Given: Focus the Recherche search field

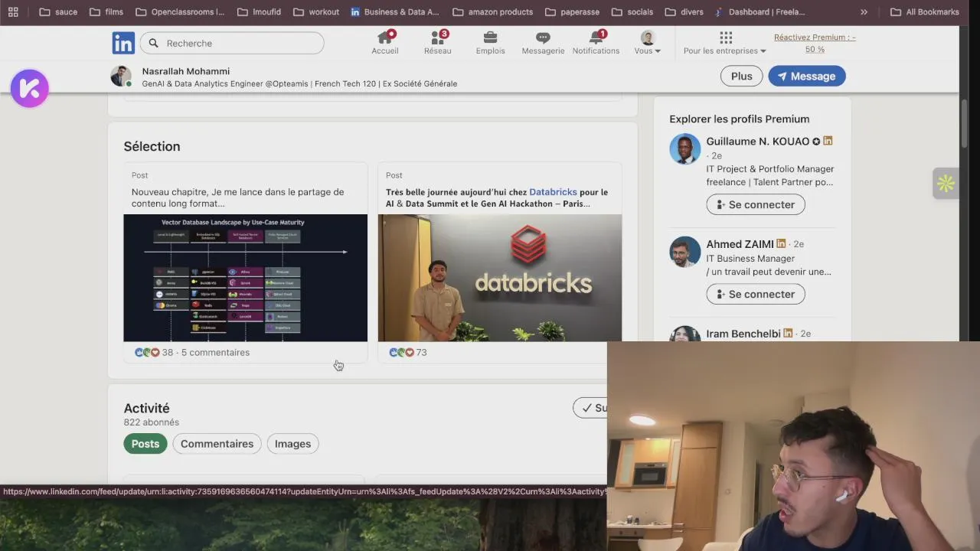Looking at the screenshot, I should 232,43.
